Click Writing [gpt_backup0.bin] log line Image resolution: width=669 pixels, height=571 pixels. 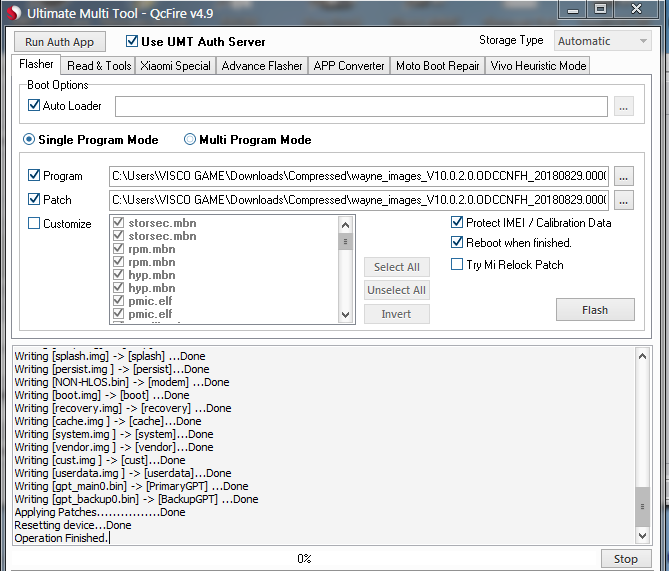point(137,499)
